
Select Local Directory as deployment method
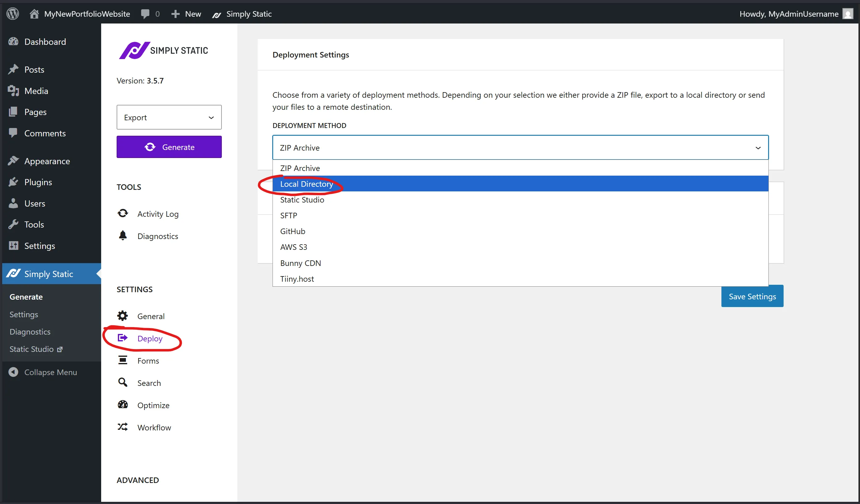click(x=306, y=184)
